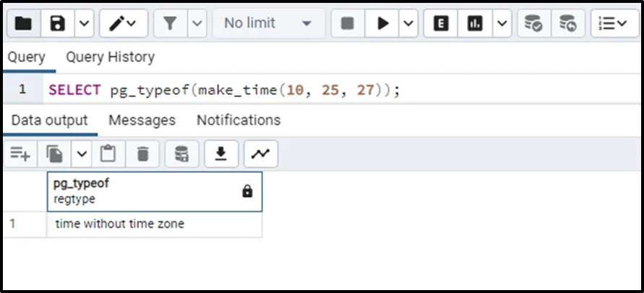
Task: Select the 'time without time zone' cell
Action: tap(120, 224)
